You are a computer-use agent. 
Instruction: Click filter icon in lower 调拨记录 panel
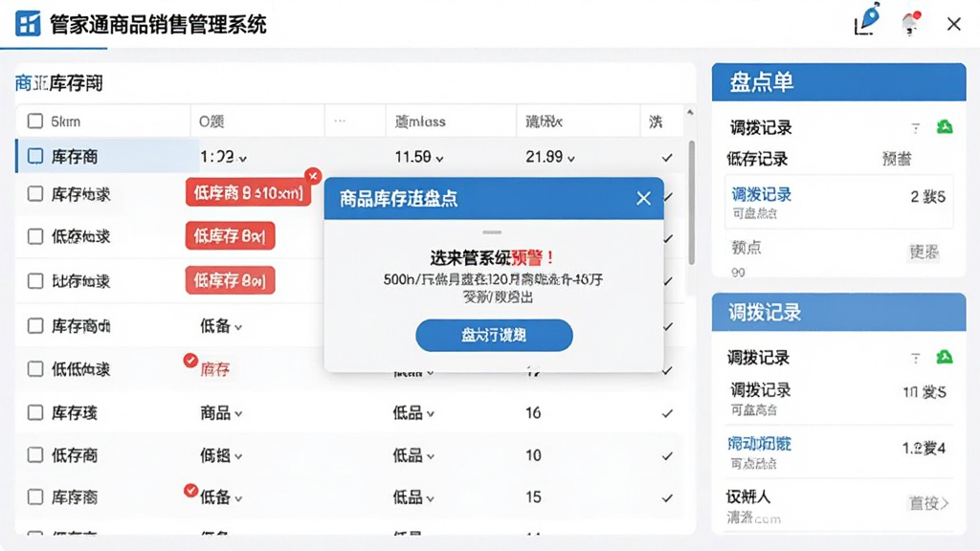916,359
